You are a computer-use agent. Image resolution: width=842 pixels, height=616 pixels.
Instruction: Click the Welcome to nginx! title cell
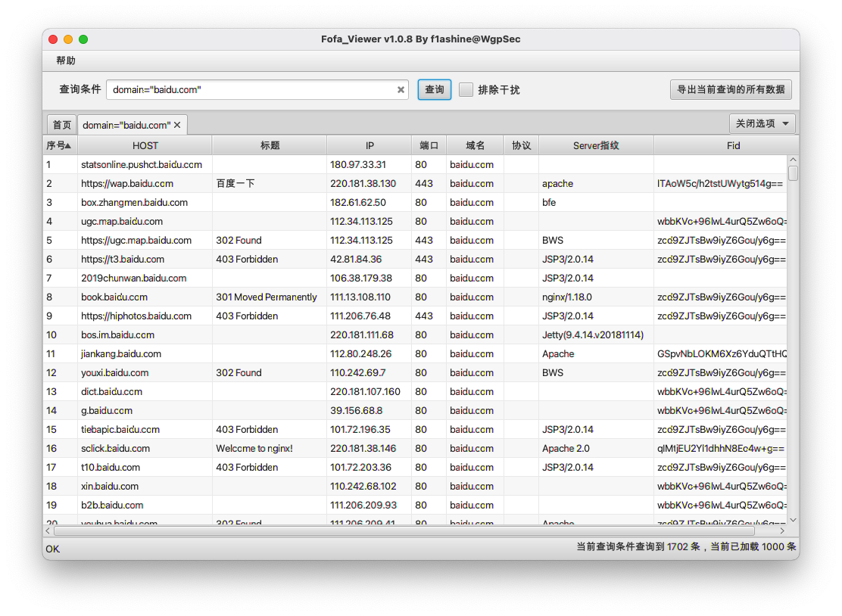click(254, 448)
